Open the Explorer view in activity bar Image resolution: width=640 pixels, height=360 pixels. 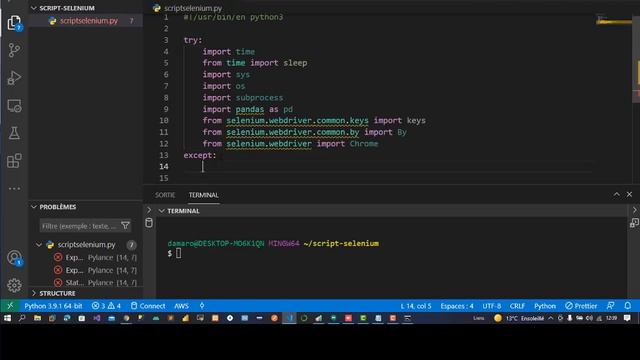click(14, 23)
